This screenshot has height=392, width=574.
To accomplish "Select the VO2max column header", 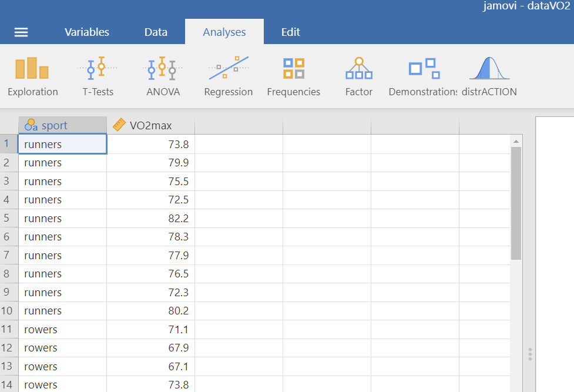I will tap(150, 125).
